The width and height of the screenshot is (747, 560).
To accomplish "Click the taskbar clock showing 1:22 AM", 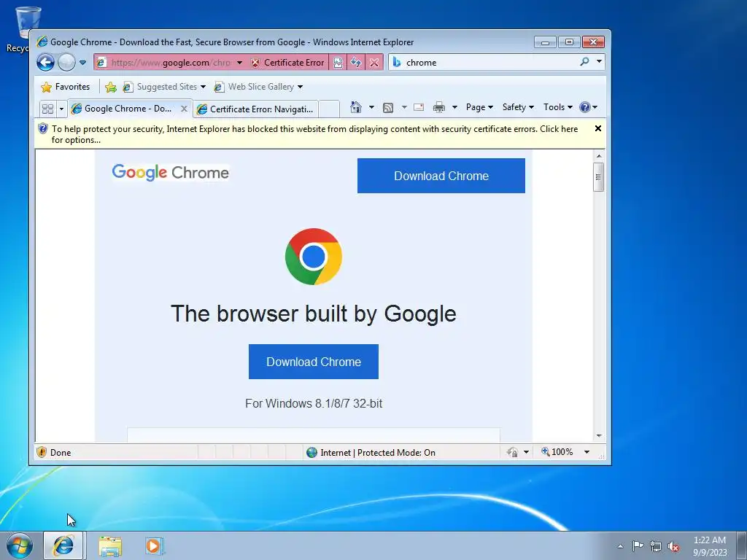I will [x=709, y=546].
